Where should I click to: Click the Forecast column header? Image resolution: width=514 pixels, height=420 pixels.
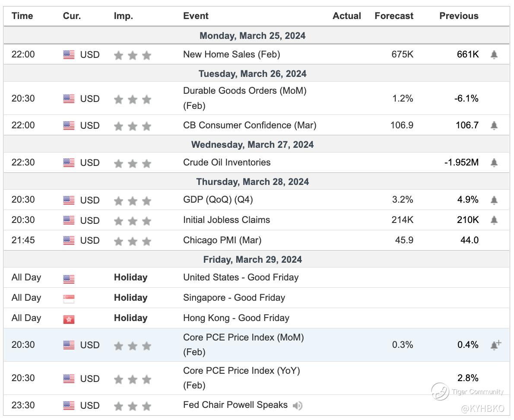[394, 16]
